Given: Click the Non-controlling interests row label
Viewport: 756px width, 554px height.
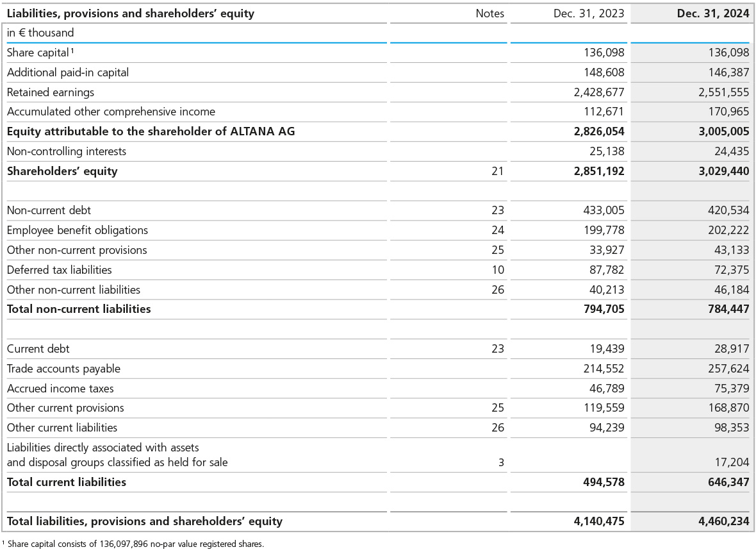Looking at the screenshot, I should point(67,151).
